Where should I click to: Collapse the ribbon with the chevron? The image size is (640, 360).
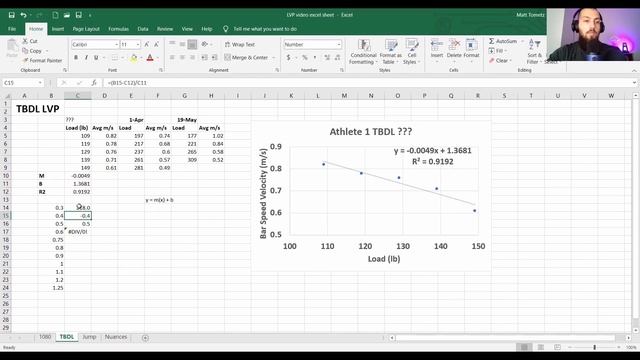pyautogui.click(x=634, y=71)
